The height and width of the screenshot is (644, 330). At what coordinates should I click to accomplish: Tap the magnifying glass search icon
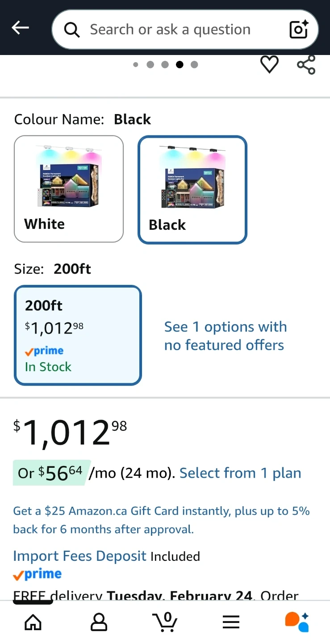(x=71, y=30)
